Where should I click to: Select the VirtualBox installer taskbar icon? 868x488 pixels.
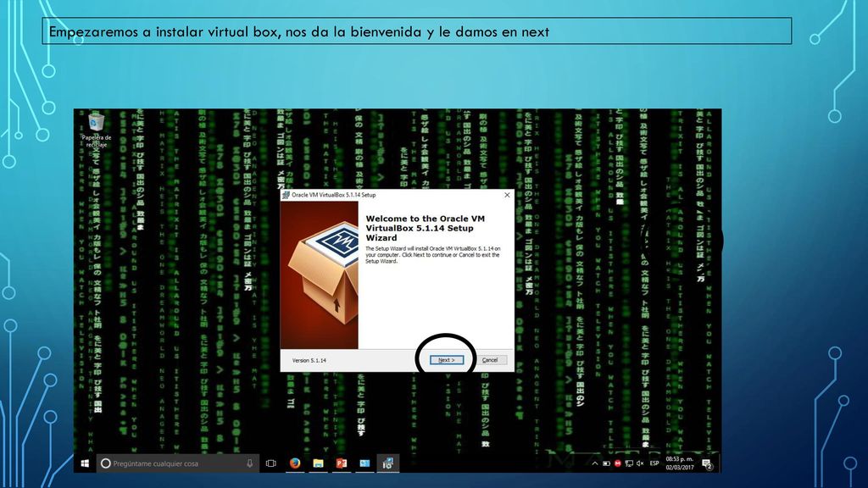coord(388,463)
